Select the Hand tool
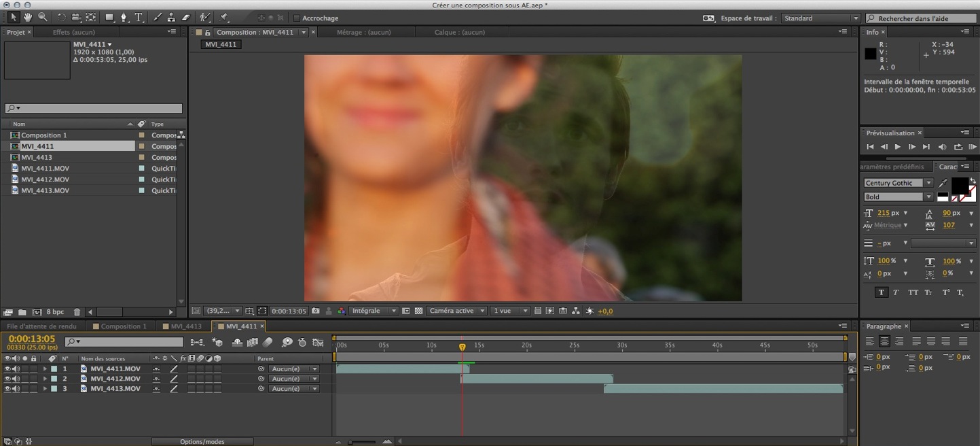The width and height of the screenshot is (980, 446). pyautogui.click(x=27, y=18)
